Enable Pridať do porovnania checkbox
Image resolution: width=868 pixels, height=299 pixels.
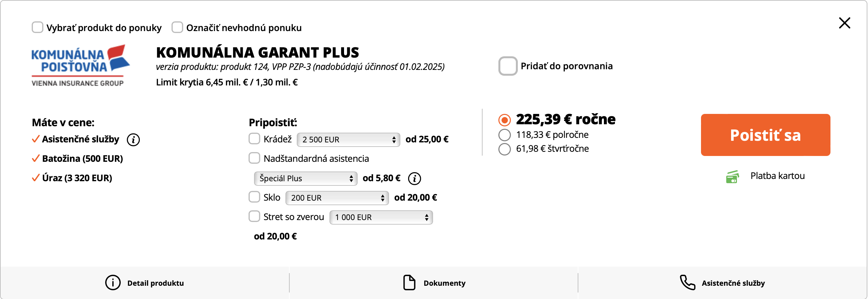click(x=508, y=66)
